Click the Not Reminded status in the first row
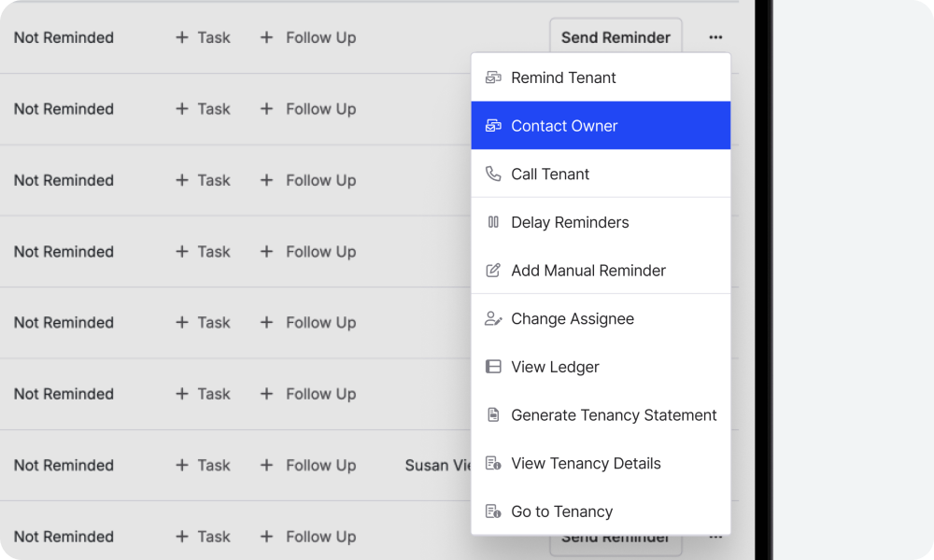This screenshot has width=934, height=560. click(x=64, y=37)
